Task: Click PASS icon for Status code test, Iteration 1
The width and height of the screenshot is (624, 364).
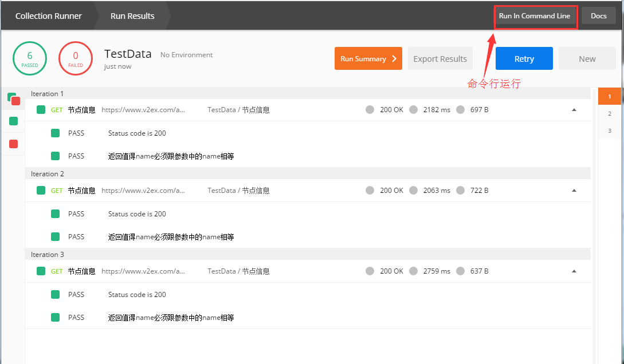Action: (56, 133)
